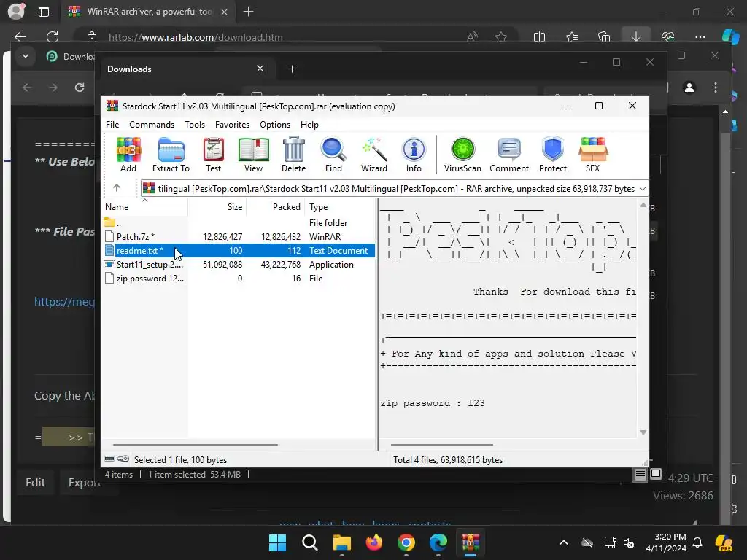Sort by the Packed column header
The width and height of the screenshot is (747, 560).
[275, 206]
